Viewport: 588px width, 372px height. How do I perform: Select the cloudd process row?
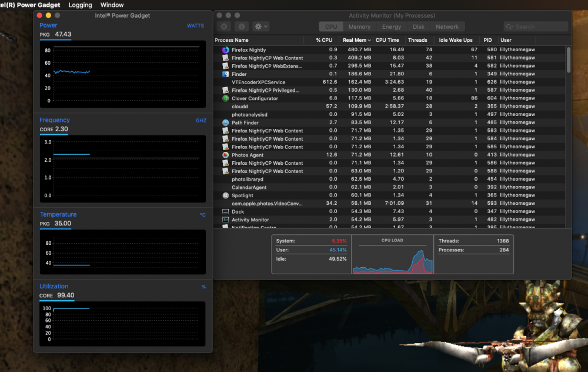tap(389, 106)
